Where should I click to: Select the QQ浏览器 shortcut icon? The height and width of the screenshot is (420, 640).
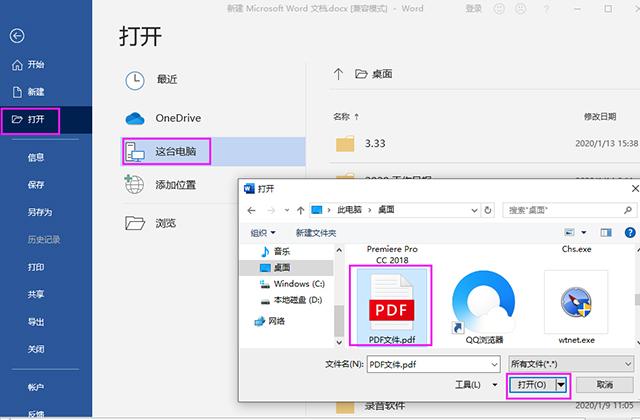point(484,309)
